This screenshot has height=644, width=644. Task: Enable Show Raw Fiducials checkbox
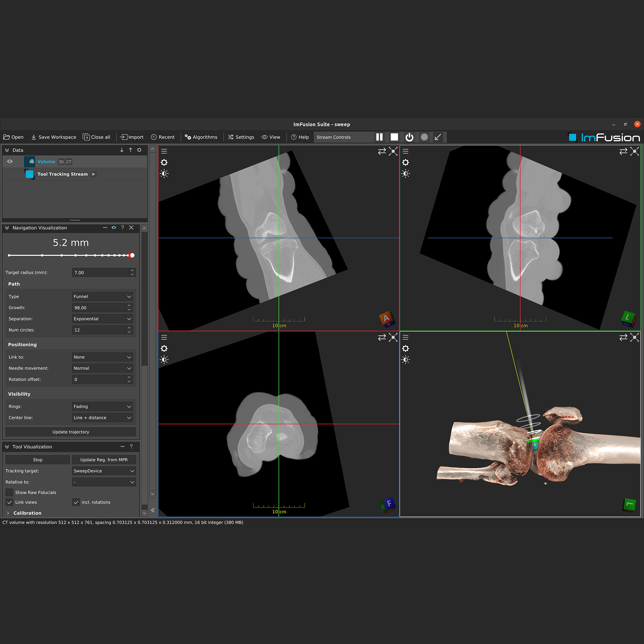point(10,493)
